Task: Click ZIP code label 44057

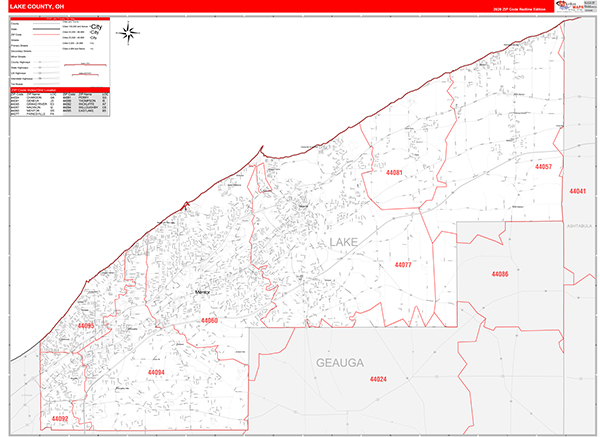Action: click(x=543, y=166)
